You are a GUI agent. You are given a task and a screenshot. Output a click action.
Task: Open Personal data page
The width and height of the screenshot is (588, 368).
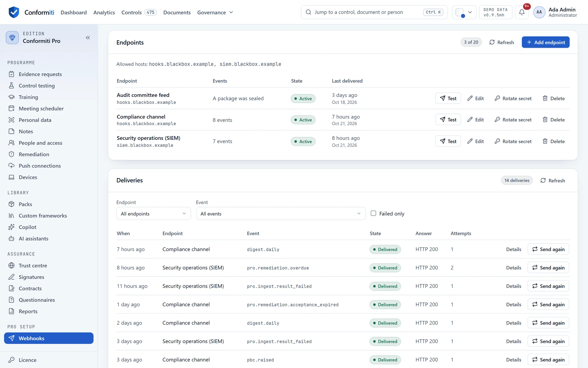click(49, 120)
